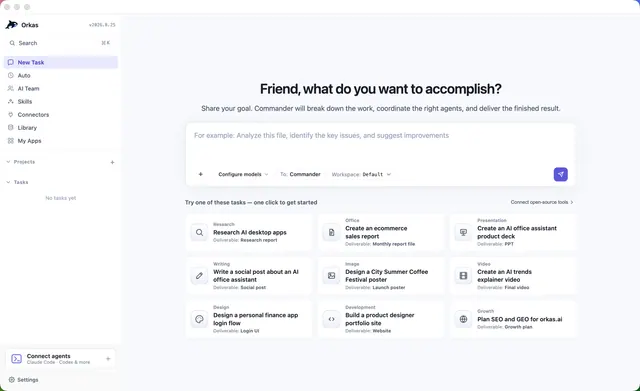Image resolution: width=640 pixels, height=391 pixels.
Task: Click the Orkas whale logo
Action: [11, 25]
